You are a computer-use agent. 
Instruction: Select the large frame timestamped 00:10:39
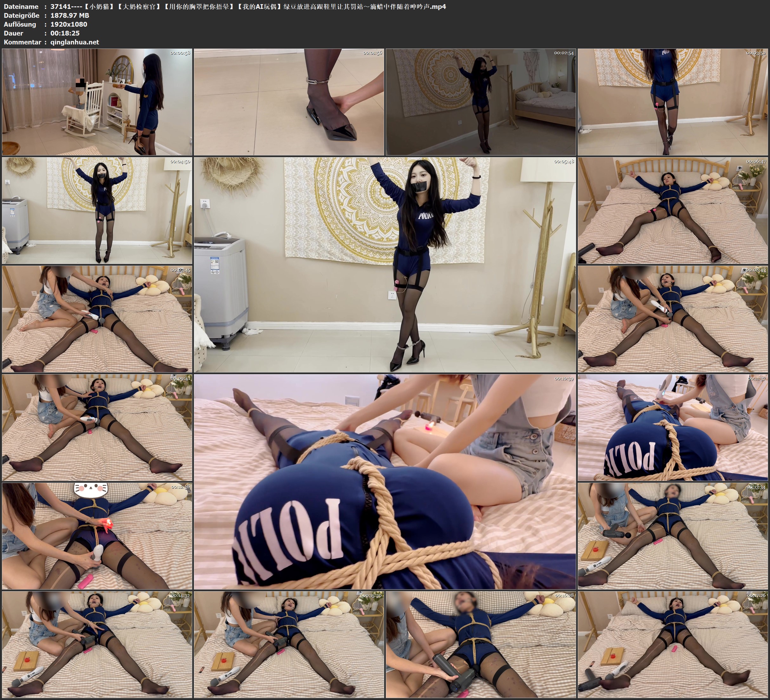tap(385, 481)
